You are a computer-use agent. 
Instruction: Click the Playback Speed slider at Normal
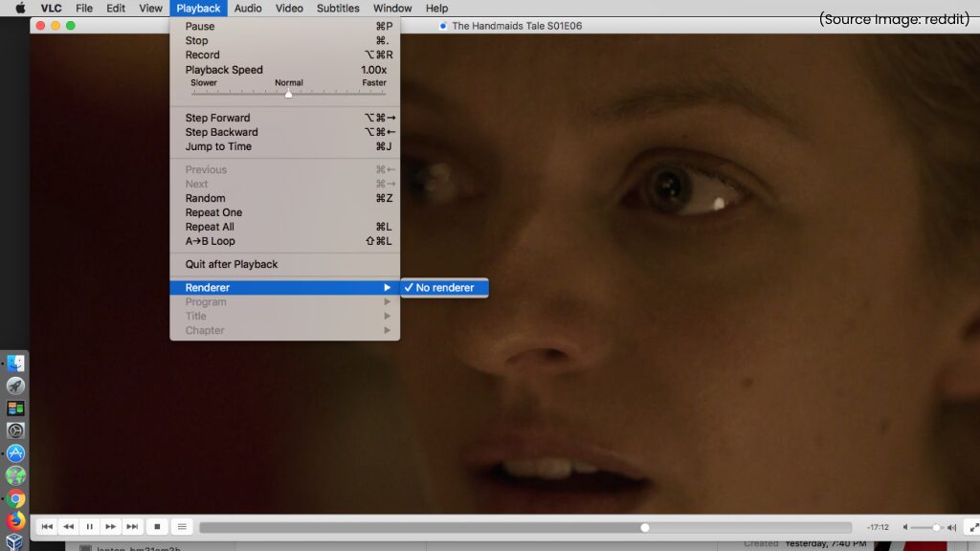pyautogui.click(x=289, y=94)
